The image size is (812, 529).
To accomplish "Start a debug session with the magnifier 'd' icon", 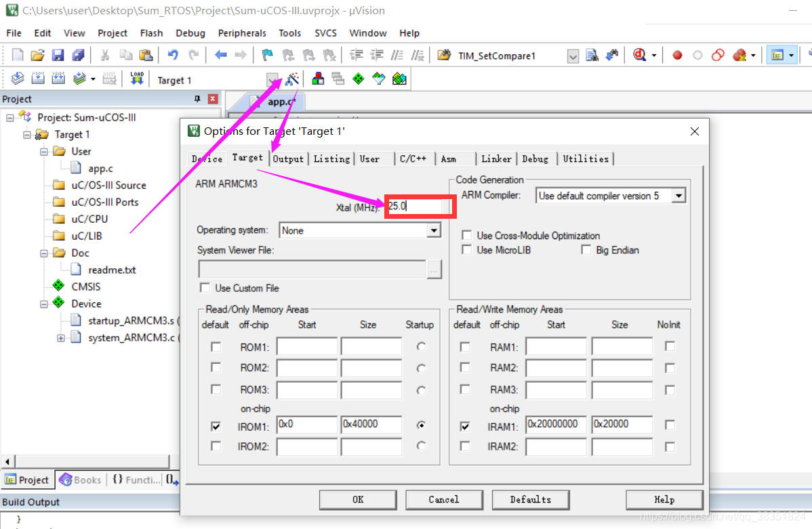I will click(x=640, y=55).
